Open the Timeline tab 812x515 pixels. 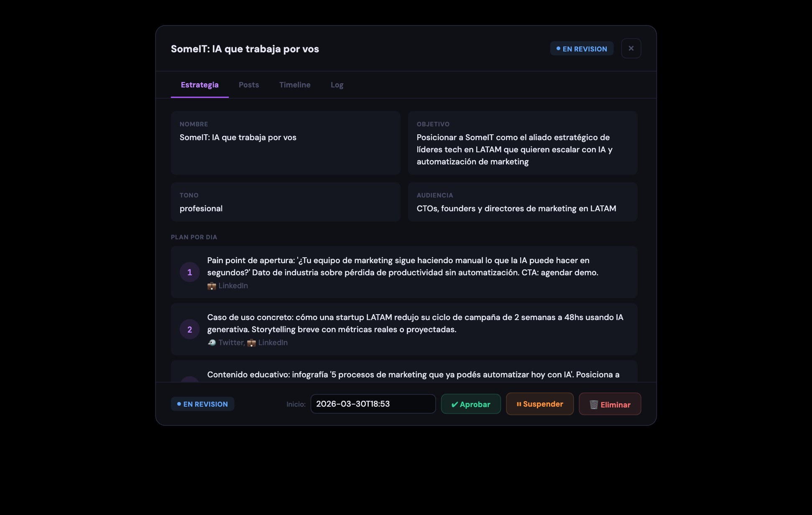(x=295, y=85)
